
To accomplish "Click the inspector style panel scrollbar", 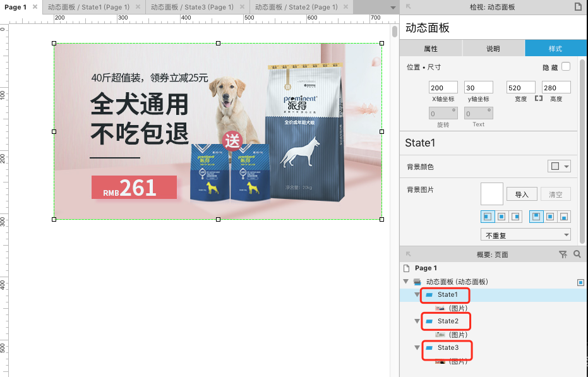I will tap(582, 151).
